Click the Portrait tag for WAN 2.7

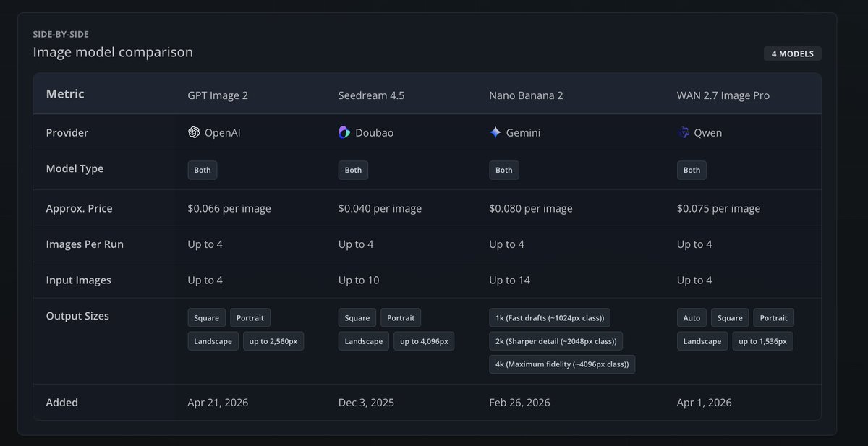(774, 318)
